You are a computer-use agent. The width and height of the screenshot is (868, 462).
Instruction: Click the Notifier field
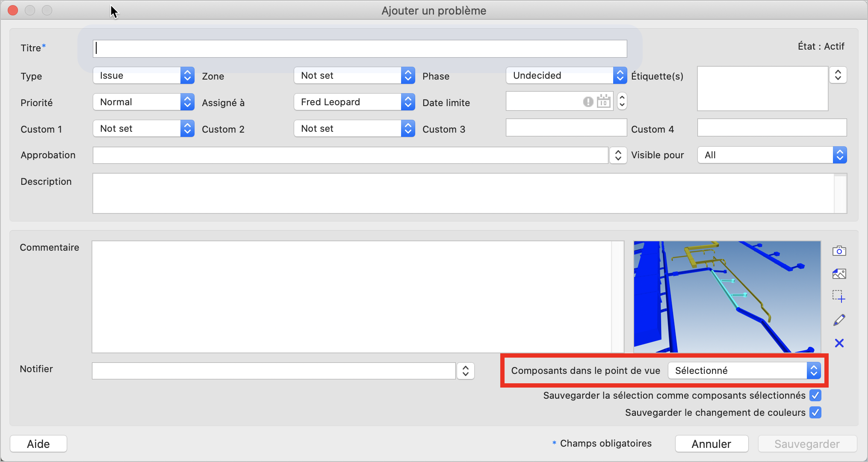[274, 371]
